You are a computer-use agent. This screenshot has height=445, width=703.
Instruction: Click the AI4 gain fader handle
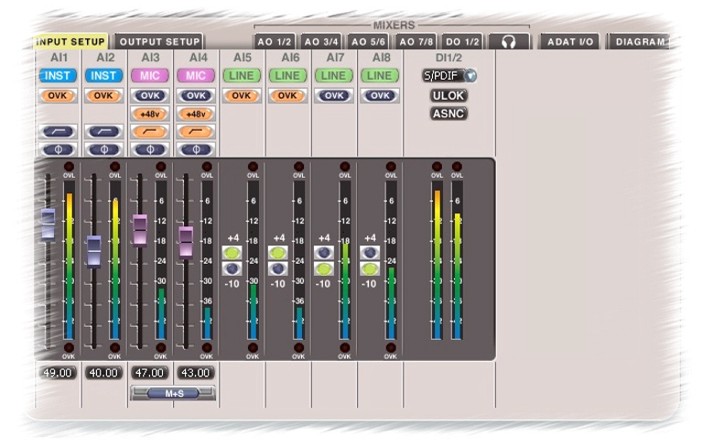[x=186, y=242]
